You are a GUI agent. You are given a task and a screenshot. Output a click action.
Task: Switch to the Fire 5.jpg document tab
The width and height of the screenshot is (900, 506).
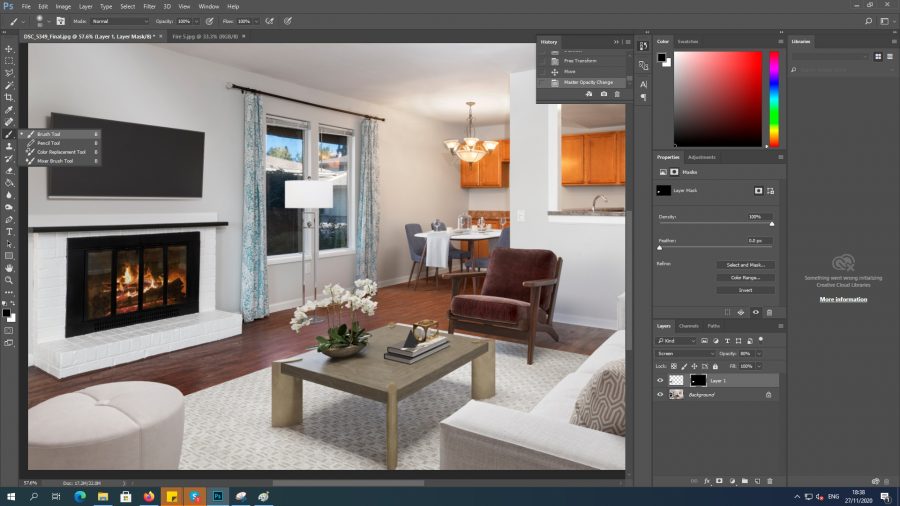[205, 36]
